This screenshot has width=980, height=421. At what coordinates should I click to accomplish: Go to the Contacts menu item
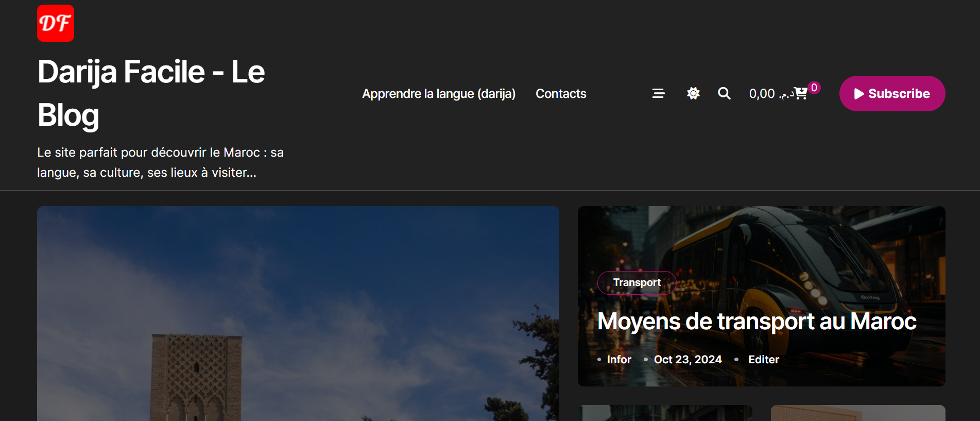[x=561, y=94]
